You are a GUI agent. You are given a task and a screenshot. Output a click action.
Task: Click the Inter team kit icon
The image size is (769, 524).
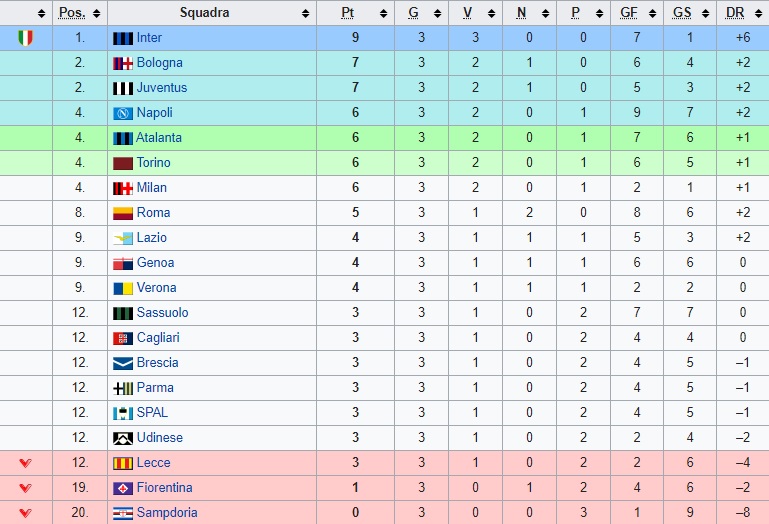(x=123, y=38)
